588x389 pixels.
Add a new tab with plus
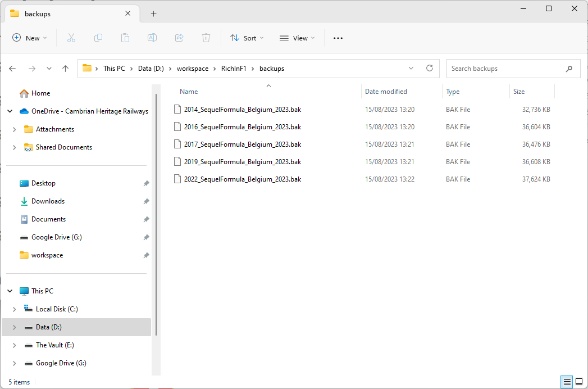point(153,14)
